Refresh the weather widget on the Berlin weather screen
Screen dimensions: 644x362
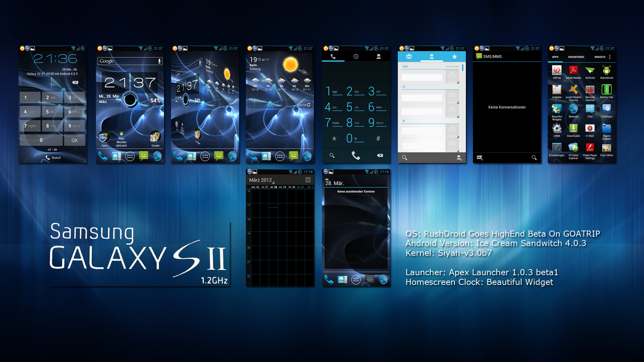[309, 105]
